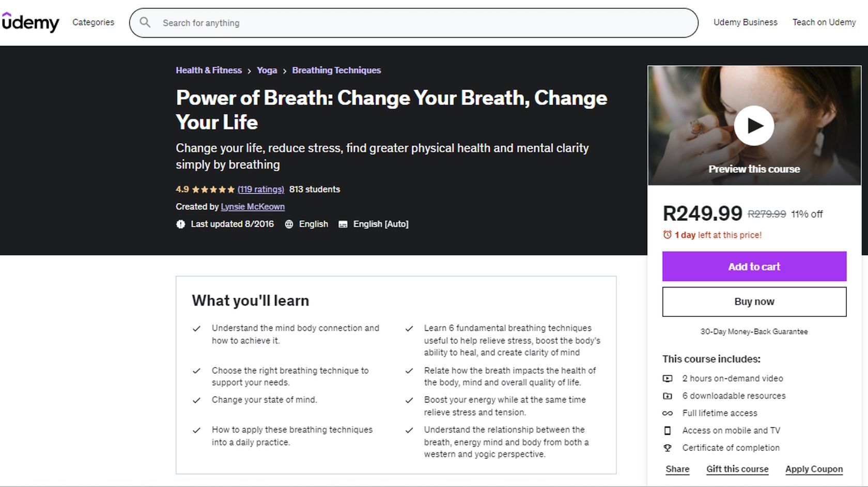Open instructor Lynsie McKeown's profile
The image size is (868, 487).
[253, 207]
